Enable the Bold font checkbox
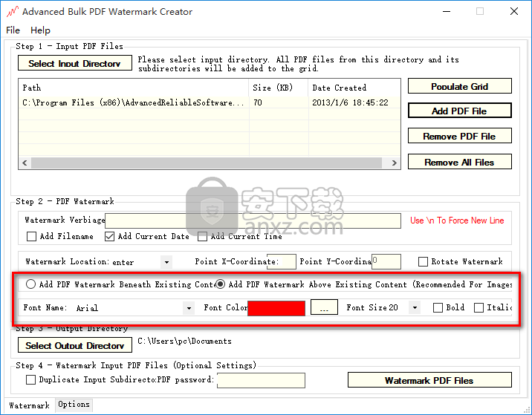532x415 pixels. [x=438, y=307]
